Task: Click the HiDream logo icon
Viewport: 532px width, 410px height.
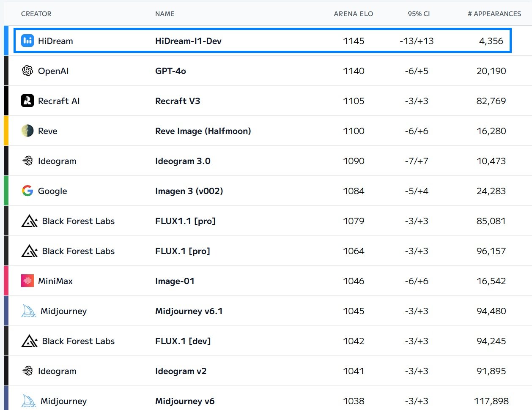Action: [27, 41]
